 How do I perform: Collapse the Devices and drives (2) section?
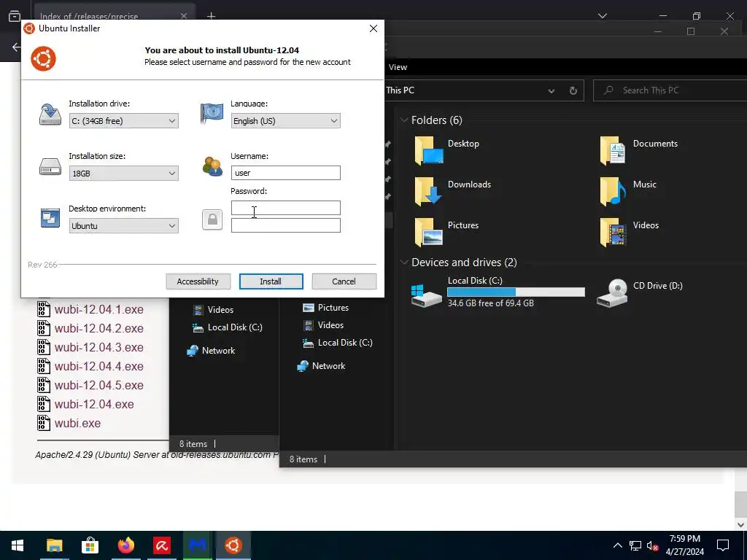coord(404,262)
